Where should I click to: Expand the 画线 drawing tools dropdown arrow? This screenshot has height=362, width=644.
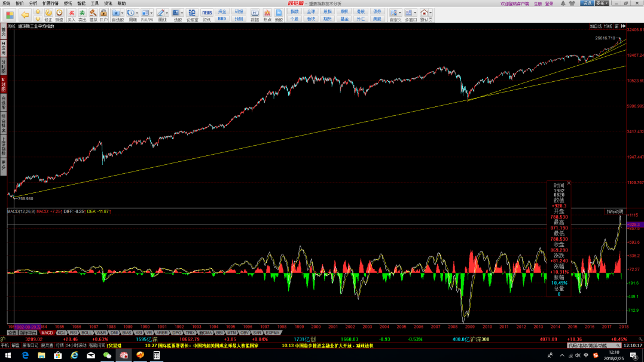167,13
